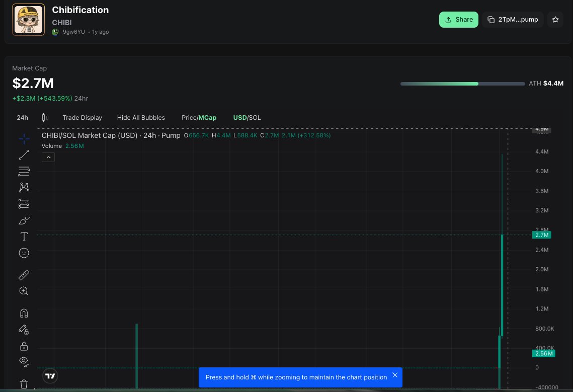Click the Volume indicator label
Screen dimensions: 573x392
51,146
